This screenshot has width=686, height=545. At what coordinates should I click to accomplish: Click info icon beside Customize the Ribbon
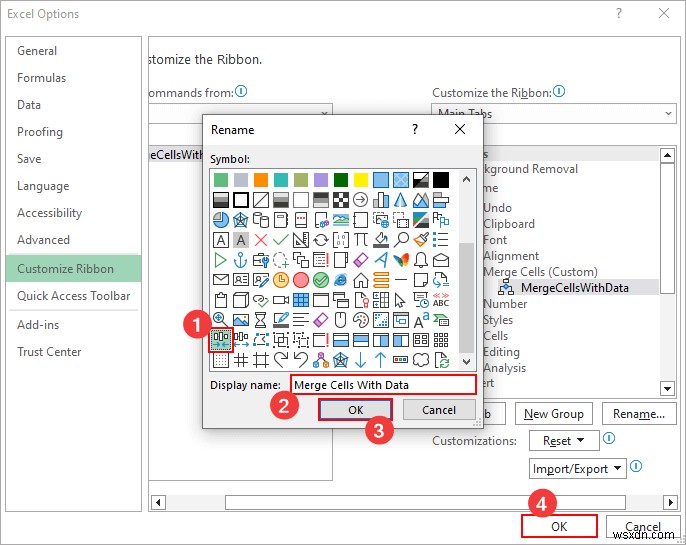pyautogui.click(x=559, y=91)
